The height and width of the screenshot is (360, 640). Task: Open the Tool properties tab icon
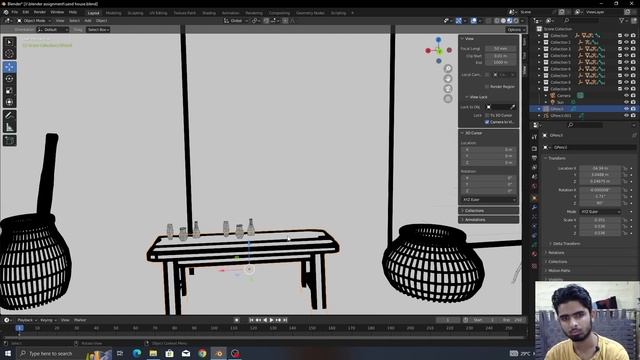(x=534, y=138)
